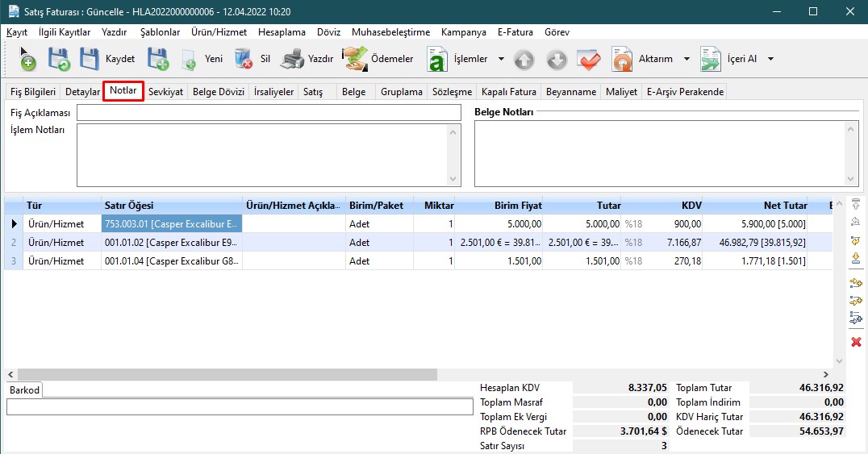The image size is (868, 454).
Task: Click the Sil trash bin icon
Action: point(244,59)
